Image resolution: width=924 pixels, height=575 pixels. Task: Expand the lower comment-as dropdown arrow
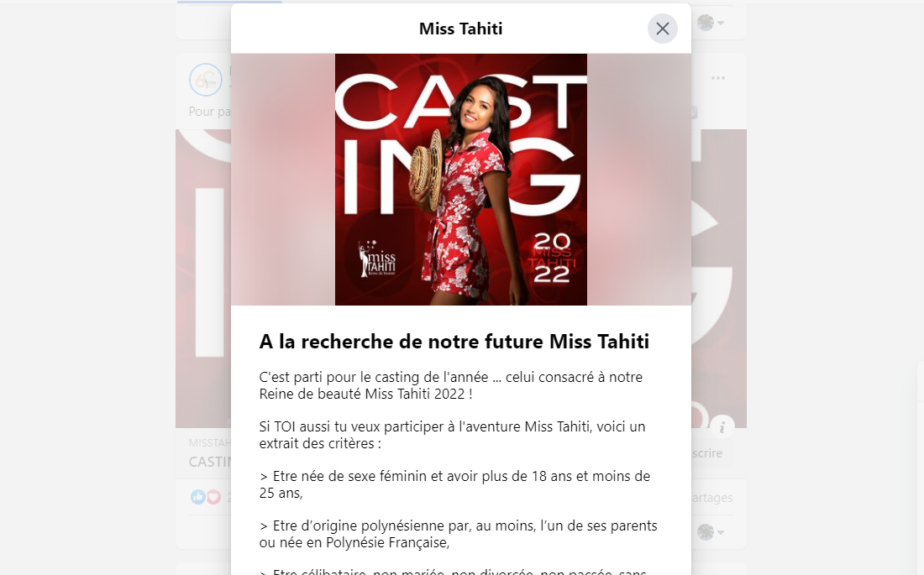click(720, 532)
